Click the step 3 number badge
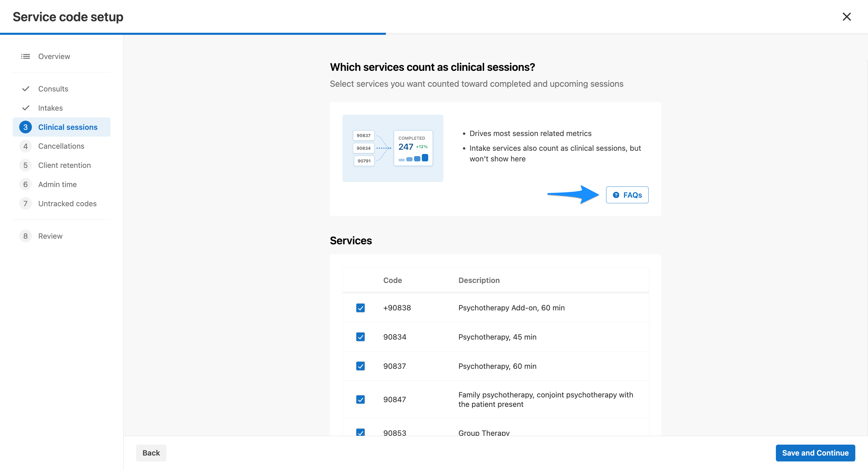 (x=26, y=127)
